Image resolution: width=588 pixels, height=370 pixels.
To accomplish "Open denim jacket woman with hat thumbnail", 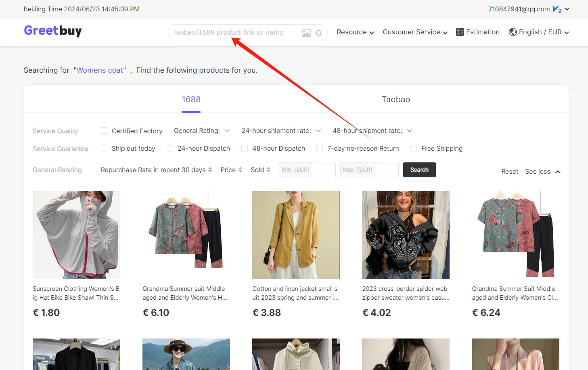I will coord(186,354).
